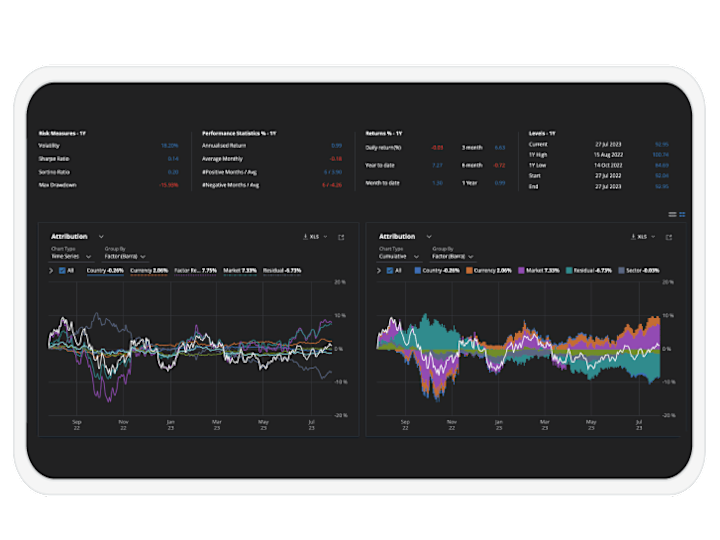Viewport: 720px width, 540px height.
Task: Select Returns % - 1Y heading
Action: [384, 134]
